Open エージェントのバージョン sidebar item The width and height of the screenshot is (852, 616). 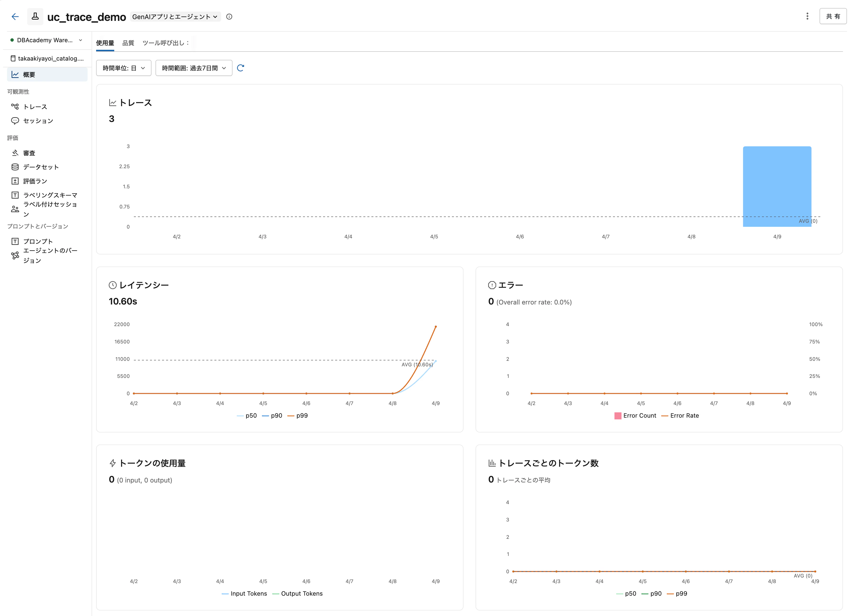coord(50,255)
